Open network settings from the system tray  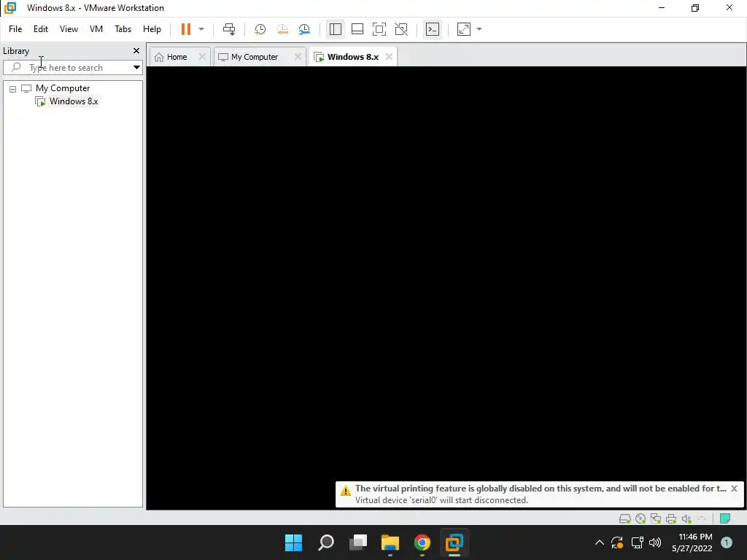[637, 542]
